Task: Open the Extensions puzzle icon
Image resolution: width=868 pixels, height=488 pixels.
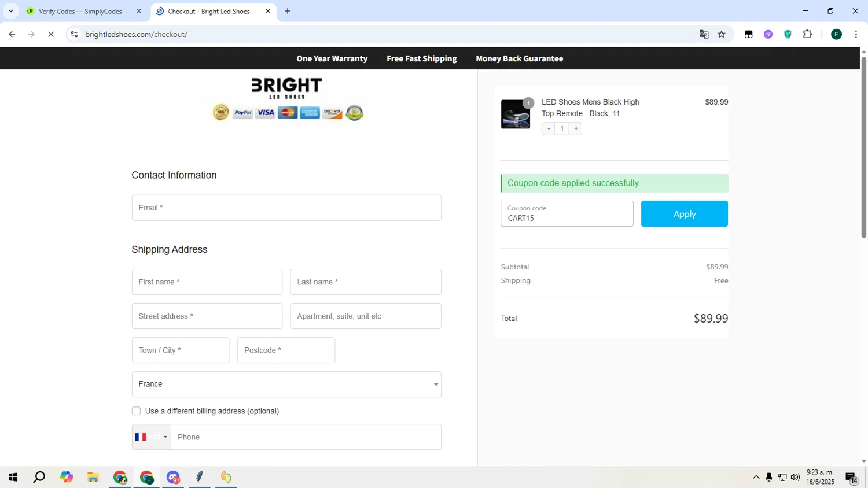Action: point(807,34)
